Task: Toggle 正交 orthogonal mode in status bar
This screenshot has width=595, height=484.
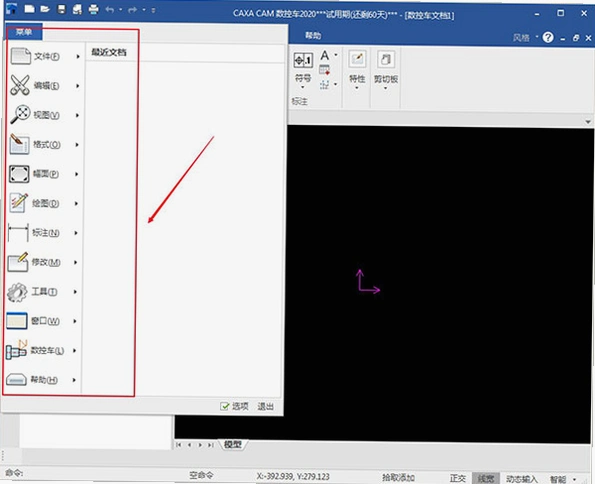Action: click(458, 478)
